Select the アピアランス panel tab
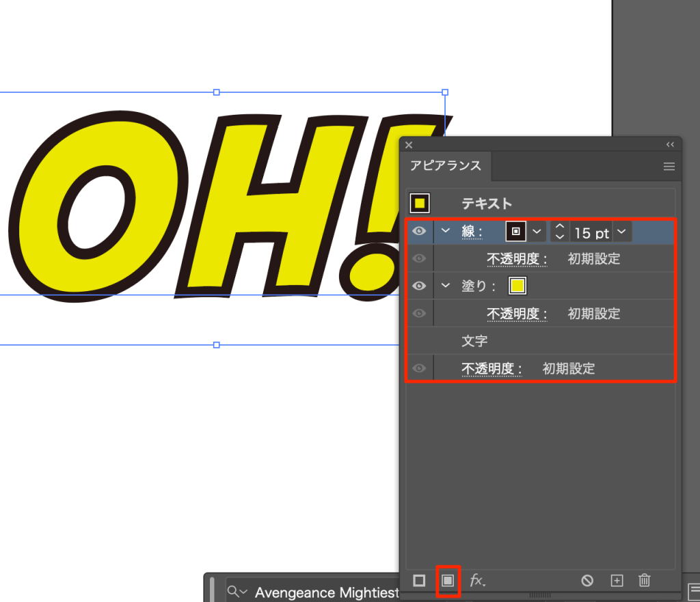 click(x=446, y=166)
